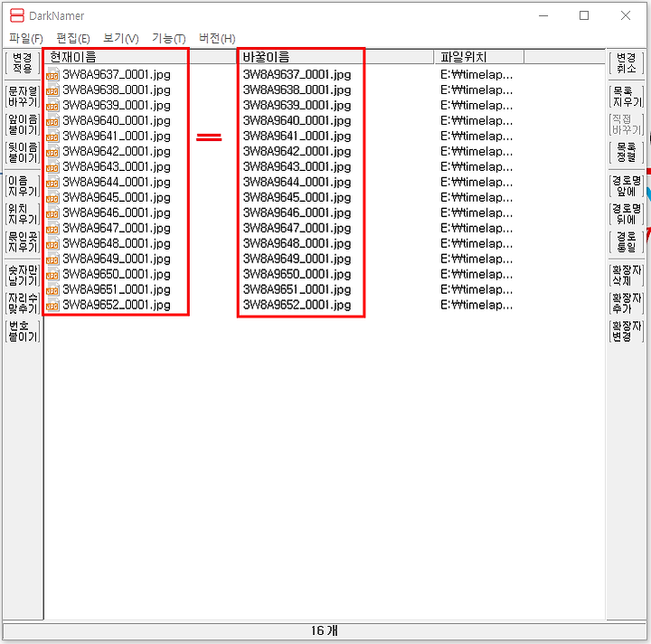Click the 확장자 추가 button
This screenshot has width=651, height=644.
(x=626, y=303)
